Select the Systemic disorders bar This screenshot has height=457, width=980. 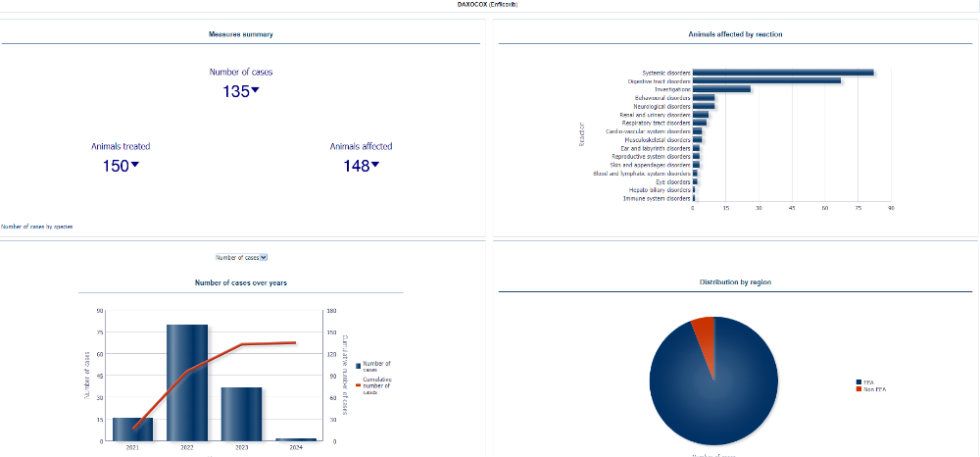pyautogui.click(x=782, y=73)
